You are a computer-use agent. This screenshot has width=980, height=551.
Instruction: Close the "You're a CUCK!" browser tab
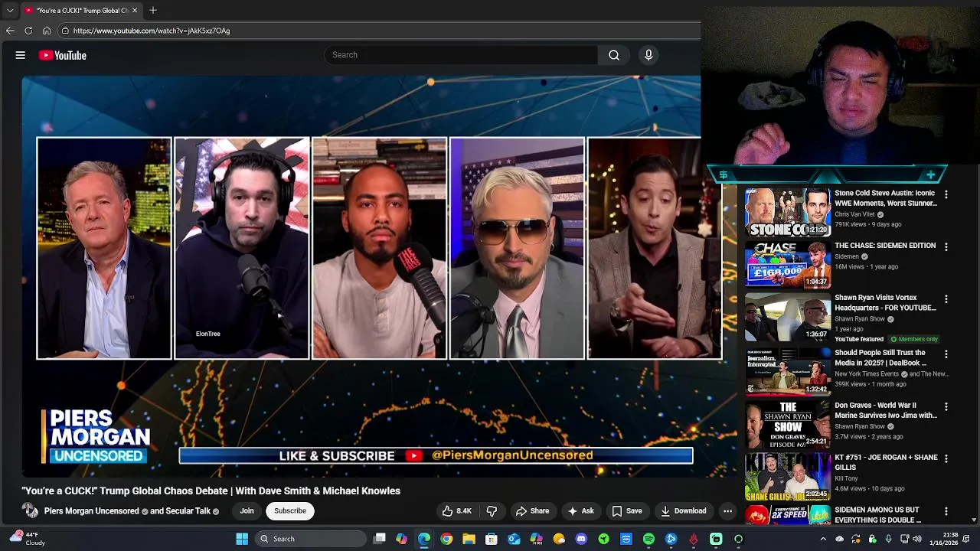click(135, 10)
